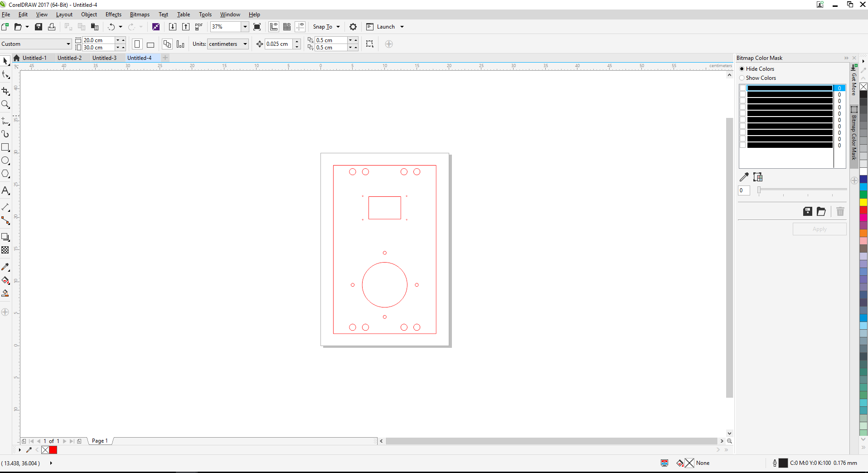
Task: Toggle Show Guidelines button
Action: click(x=300, y=27)
